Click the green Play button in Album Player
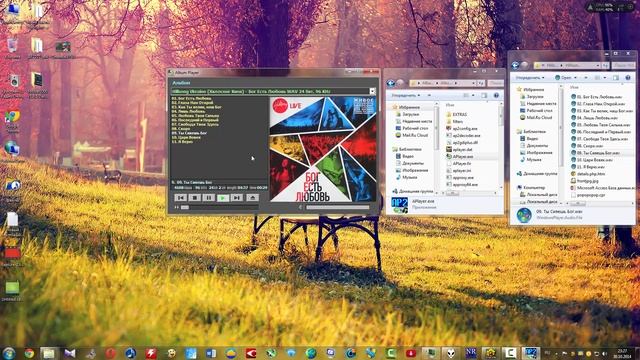 tap(222, 198)
